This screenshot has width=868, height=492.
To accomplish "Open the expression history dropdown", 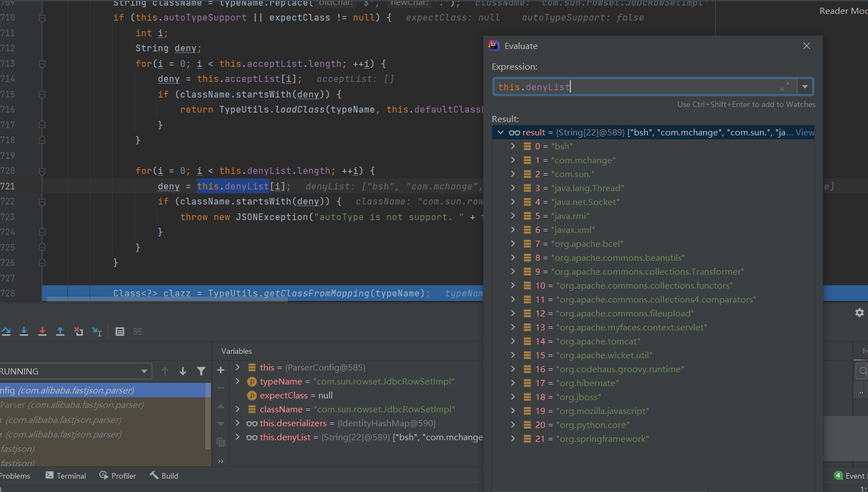I will click(x=805, y=86).
